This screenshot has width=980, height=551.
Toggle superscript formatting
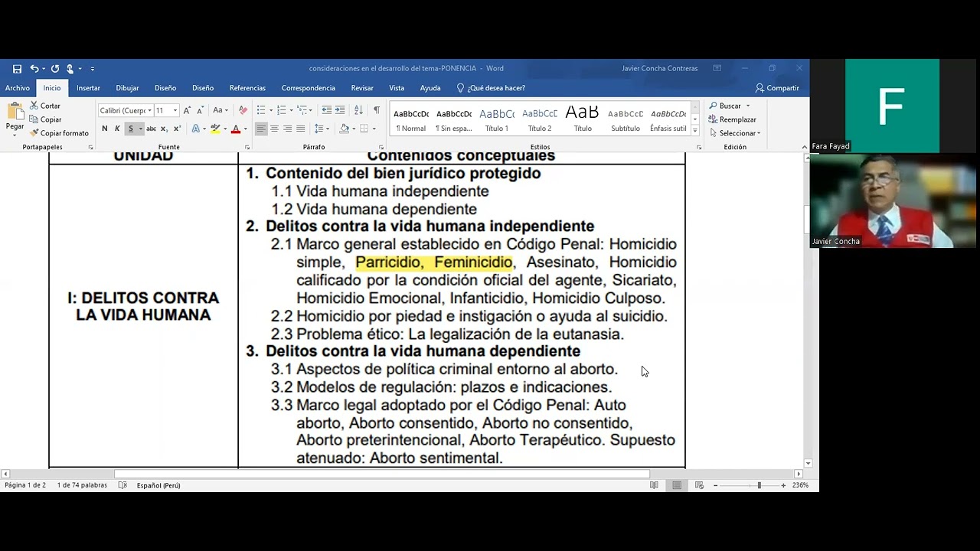pos(177,129)
